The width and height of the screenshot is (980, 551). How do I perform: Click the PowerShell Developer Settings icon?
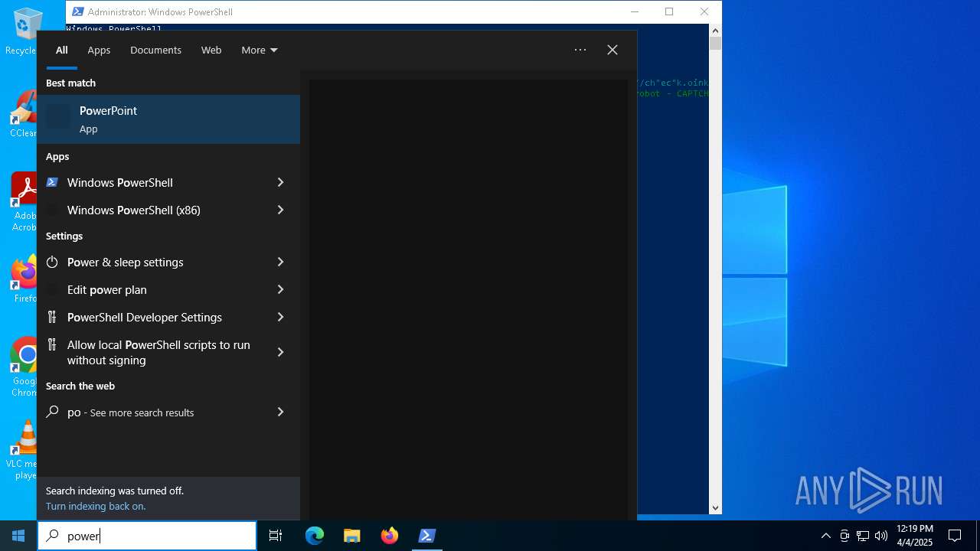click(x=52, y=317)
